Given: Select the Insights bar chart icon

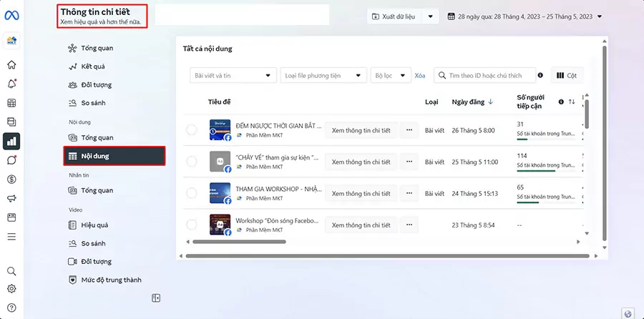Looking at the screenshot, I should click(x=11, y=140).
